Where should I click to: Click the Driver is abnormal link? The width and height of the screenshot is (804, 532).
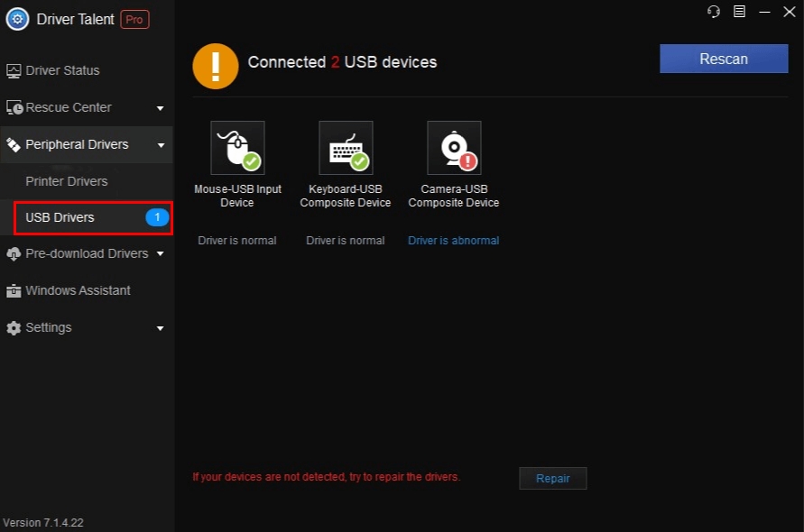tap(453, 240)
